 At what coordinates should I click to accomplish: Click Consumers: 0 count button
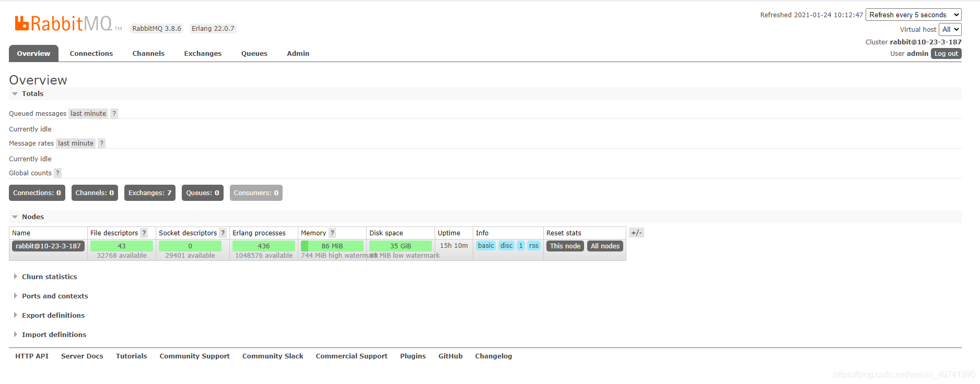click(256, 193)
